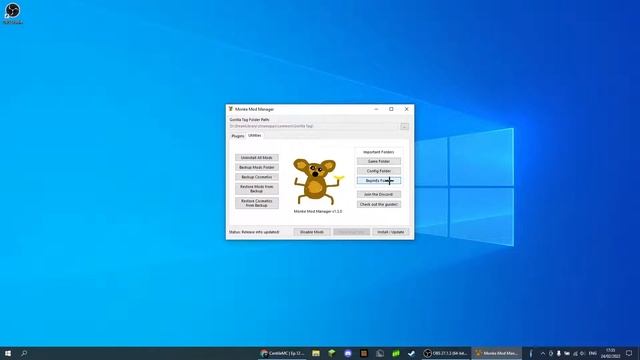The height and width of the screenshot is (360, 640).
Task: Open Chrome window in taskbar
Action: pos(282,353)
